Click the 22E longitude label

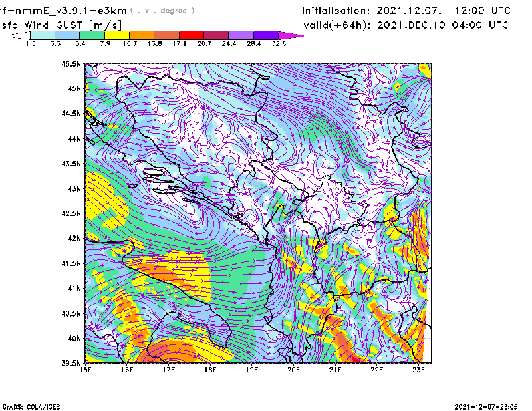tap(377, 370)
